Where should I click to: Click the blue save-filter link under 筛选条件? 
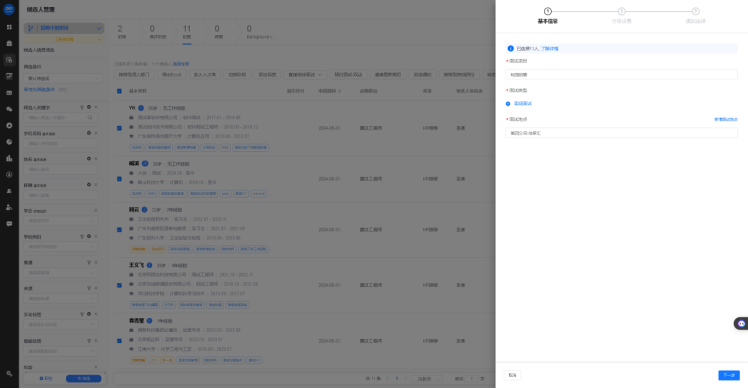[39, 89]
